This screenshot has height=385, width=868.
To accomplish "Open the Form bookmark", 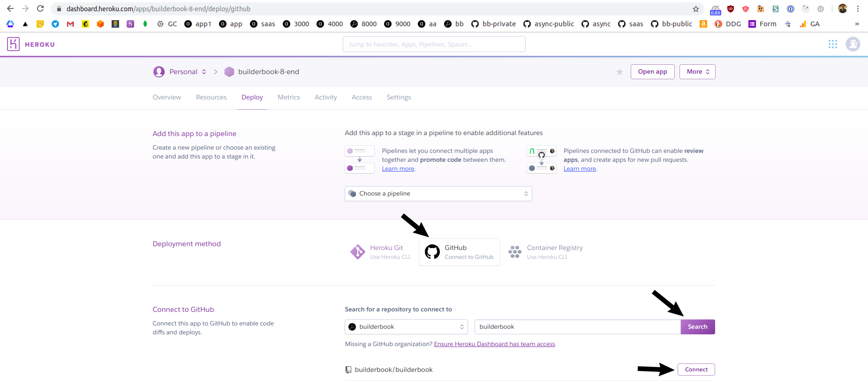I will pos(762,24).
